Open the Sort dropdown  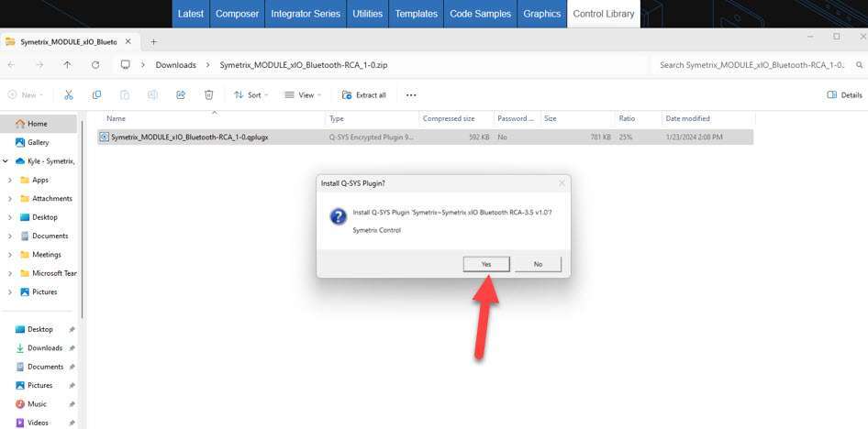(x=250, y=95)
